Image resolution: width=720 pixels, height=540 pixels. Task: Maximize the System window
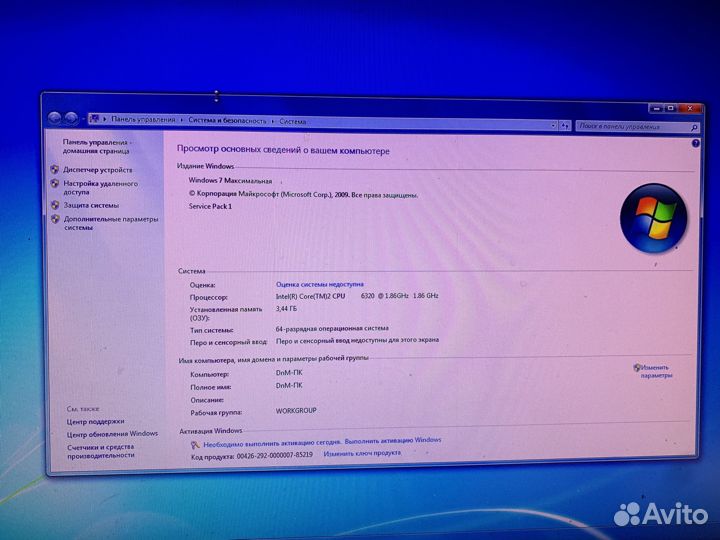point(670,109)
